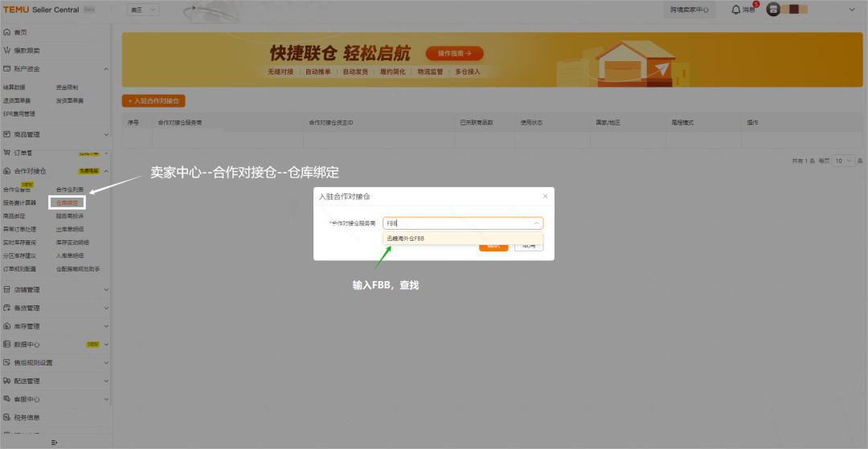Click the user avatar icon in header
Image resolution: width=868 pixels, height=449 pixels.
[x=773, y=10]
